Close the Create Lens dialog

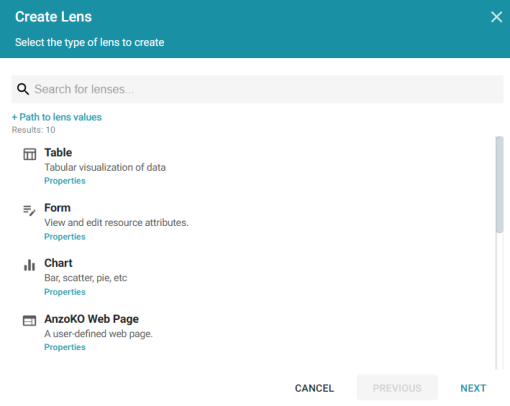pyautogui.click(x=496, y=17)
